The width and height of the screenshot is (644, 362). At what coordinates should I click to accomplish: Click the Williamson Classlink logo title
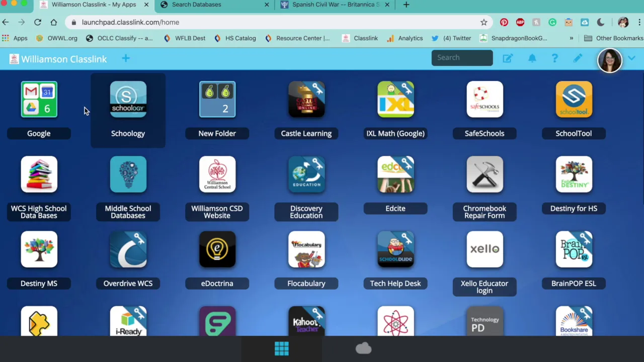click(58, 59)
